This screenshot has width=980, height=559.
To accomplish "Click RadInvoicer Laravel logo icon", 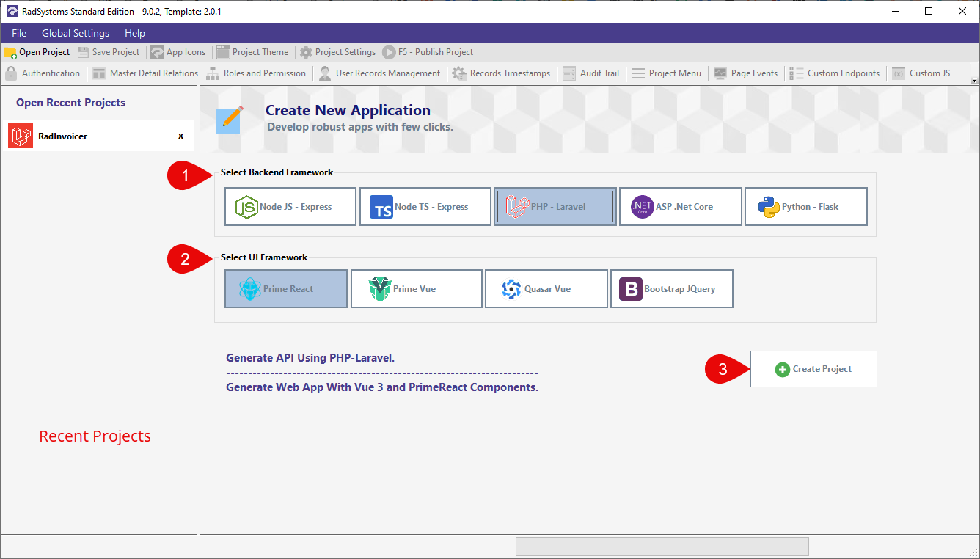I will [21, 136].
